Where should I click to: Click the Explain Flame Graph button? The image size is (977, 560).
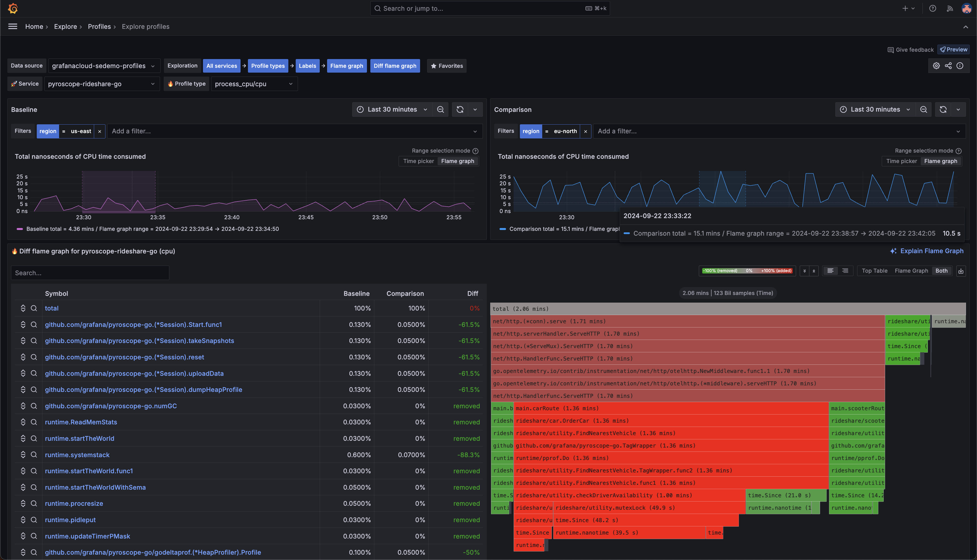[927, 251]
